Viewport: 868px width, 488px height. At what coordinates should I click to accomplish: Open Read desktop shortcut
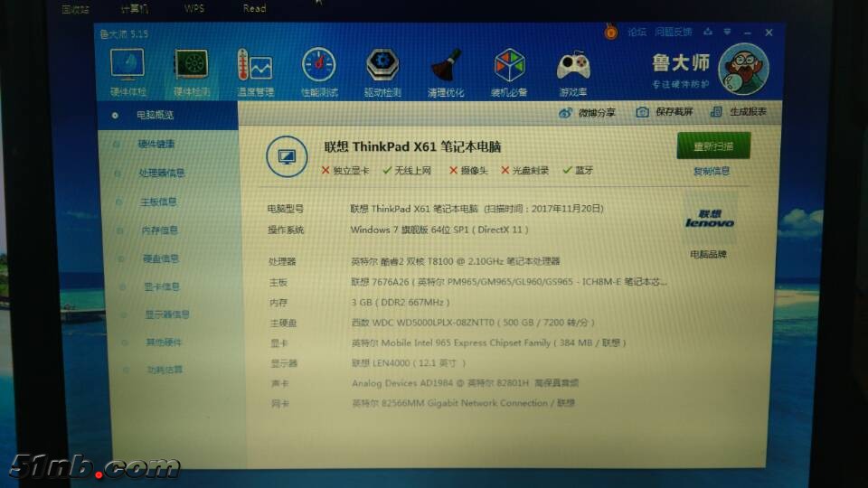255,8
